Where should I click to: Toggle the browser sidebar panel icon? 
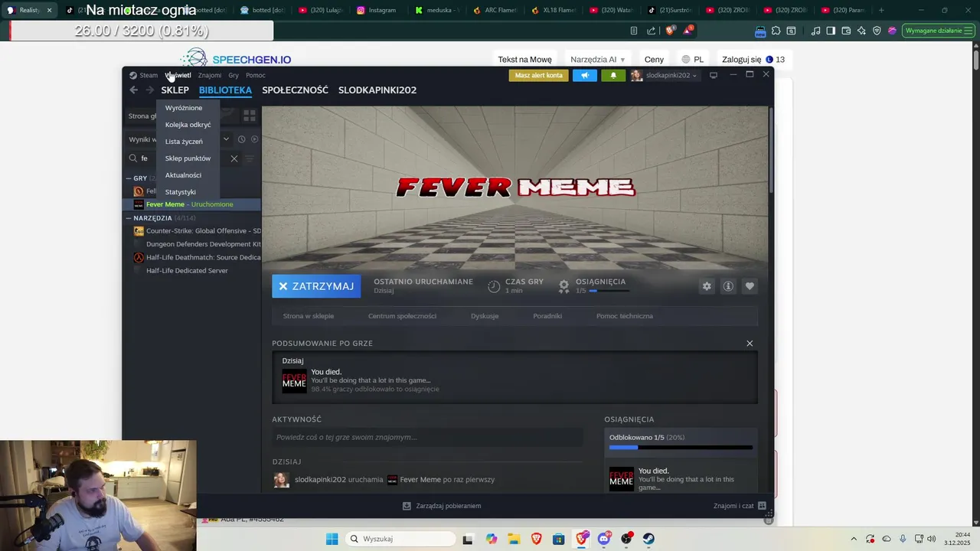coord(831,31)
